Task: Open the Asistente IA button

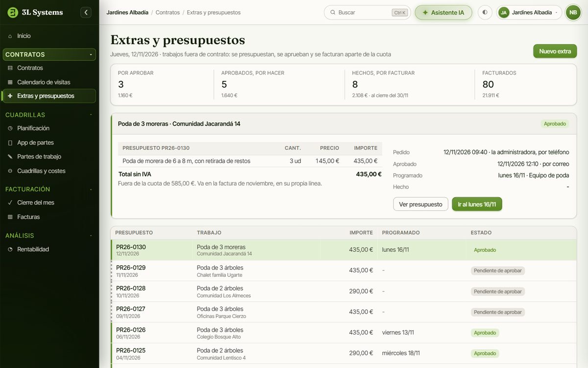Action: point(443,12)
